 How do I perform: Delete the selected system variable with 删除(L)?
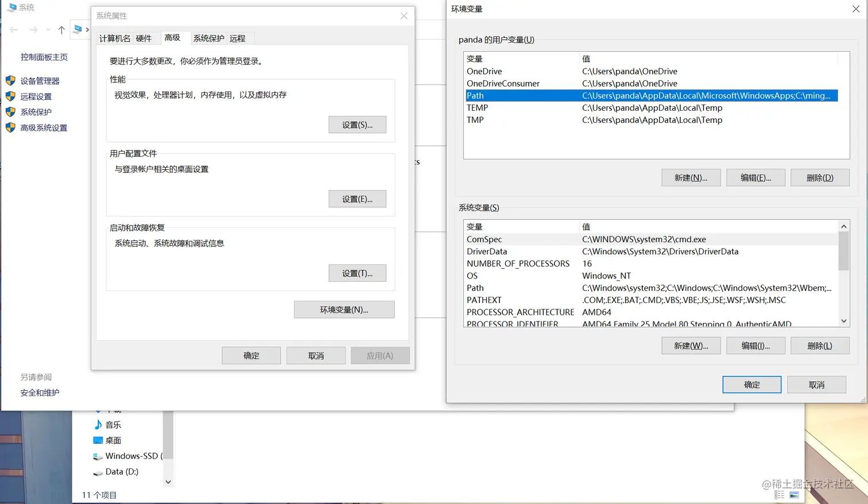[820, 346]
